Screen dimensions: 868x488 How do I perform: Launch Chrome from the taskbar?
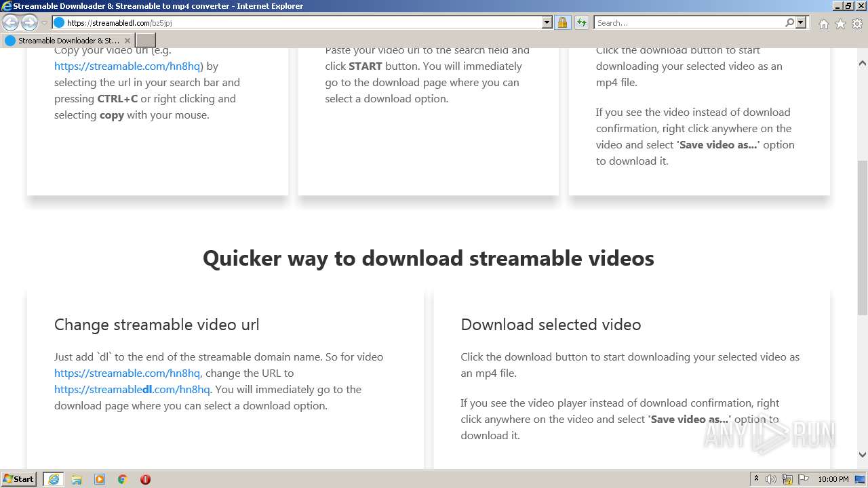(x=123, y=479)
